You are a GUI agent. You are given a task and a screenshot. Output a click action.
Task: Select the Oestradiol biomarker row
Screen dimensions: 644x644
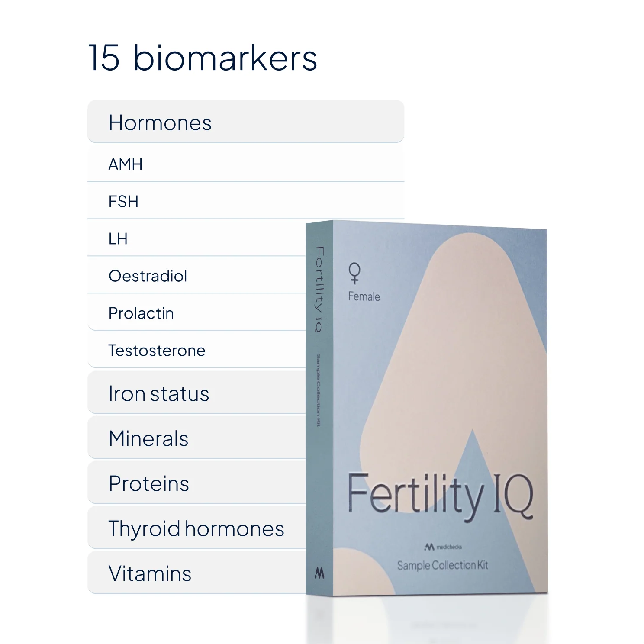(197, 276)
